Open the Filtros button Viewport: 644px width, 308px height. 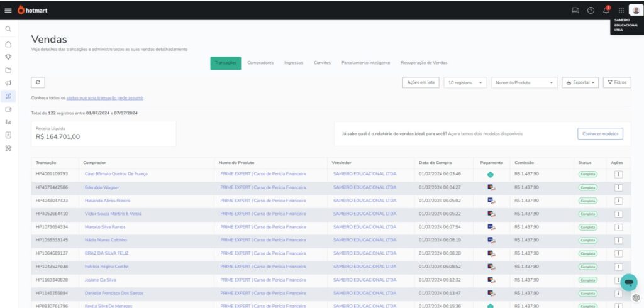coord(617,82)
